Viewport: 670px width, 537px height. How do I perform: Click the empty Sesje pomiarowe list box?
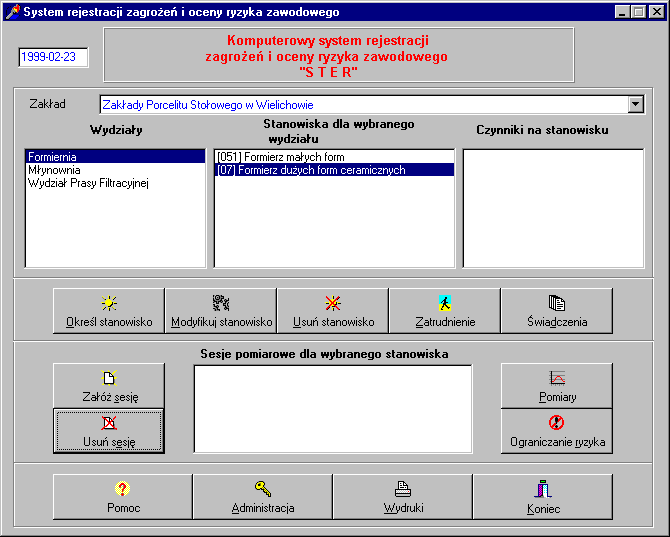pyautogui.click(x=332, y=408)
